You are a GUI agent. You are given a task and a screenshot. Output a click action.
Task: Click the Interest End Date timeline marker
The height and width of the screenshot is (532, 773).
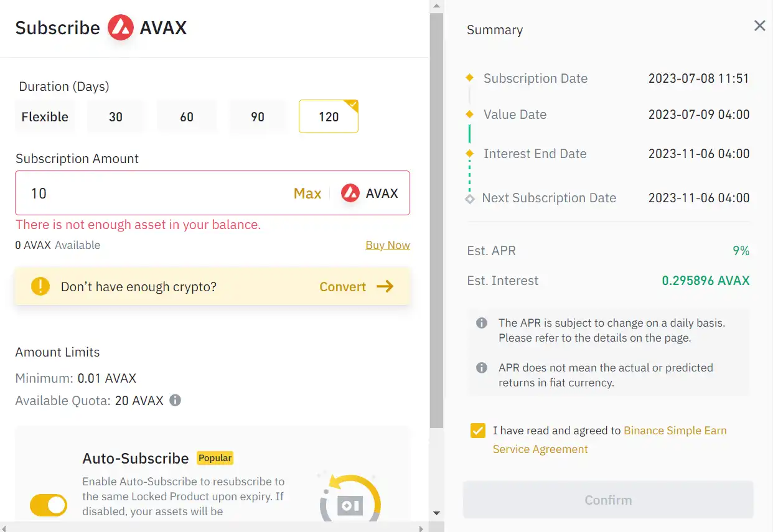coord(470,153)
